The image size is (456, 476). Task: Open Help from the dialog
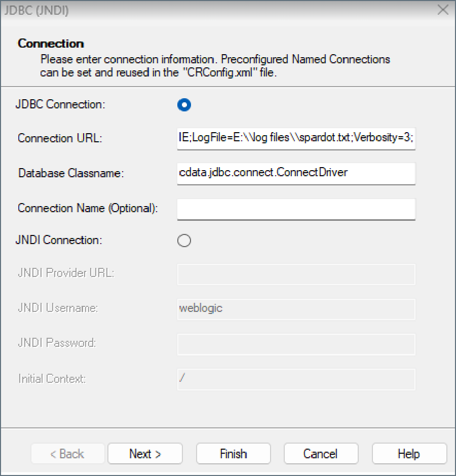(x=409, y=454)
